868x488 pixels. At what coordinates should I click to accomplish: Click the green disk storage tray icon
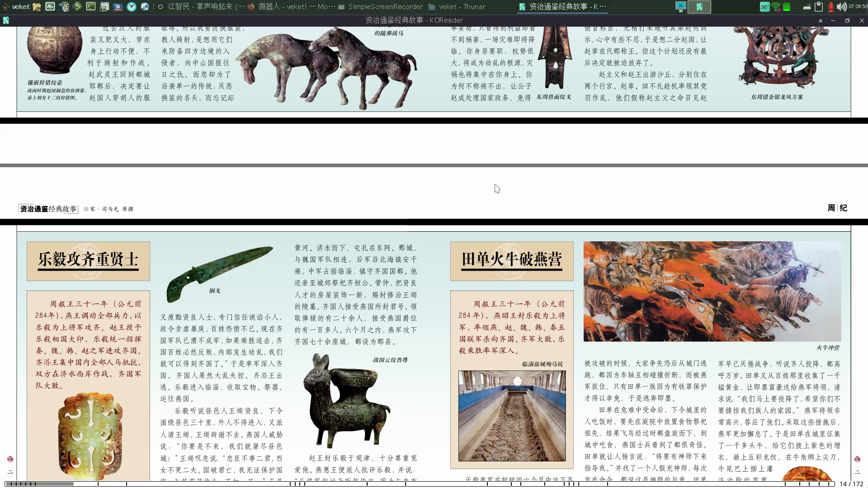pyautogui.click(x=787, y=7)
